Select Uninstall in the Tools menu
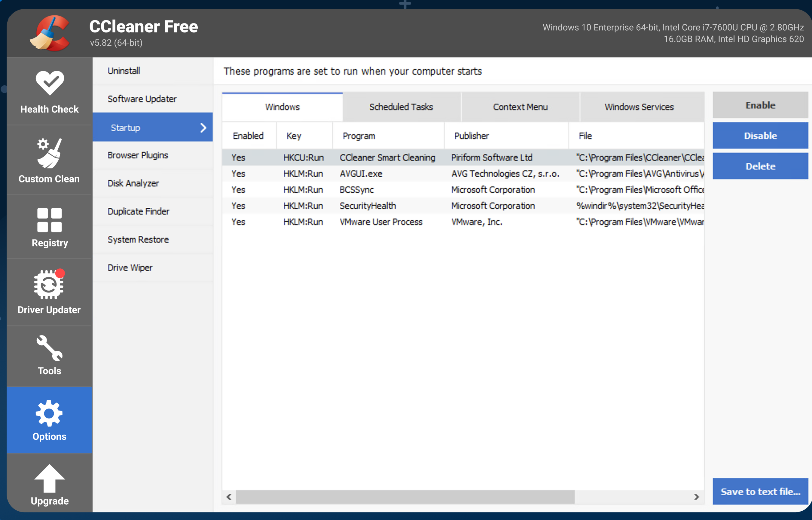This screenshot has height=520, width=812. 124,71
